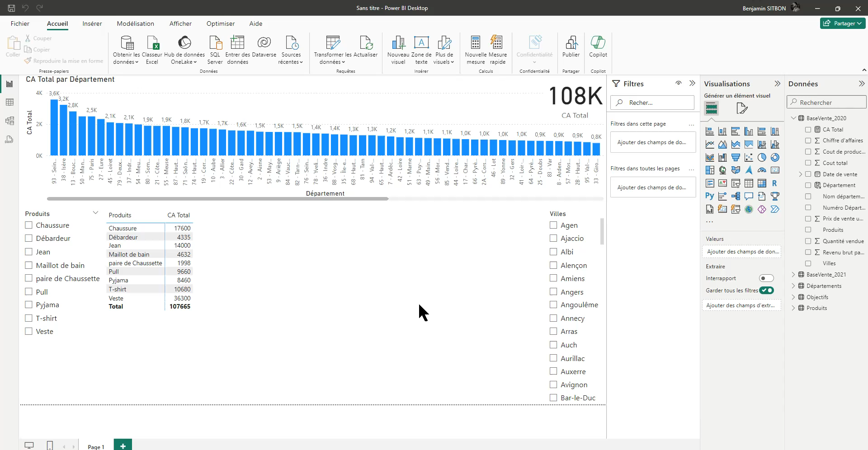Screen dimensions: 868x450
Task: Insert a Zone de texte
Action: point(421,50)
